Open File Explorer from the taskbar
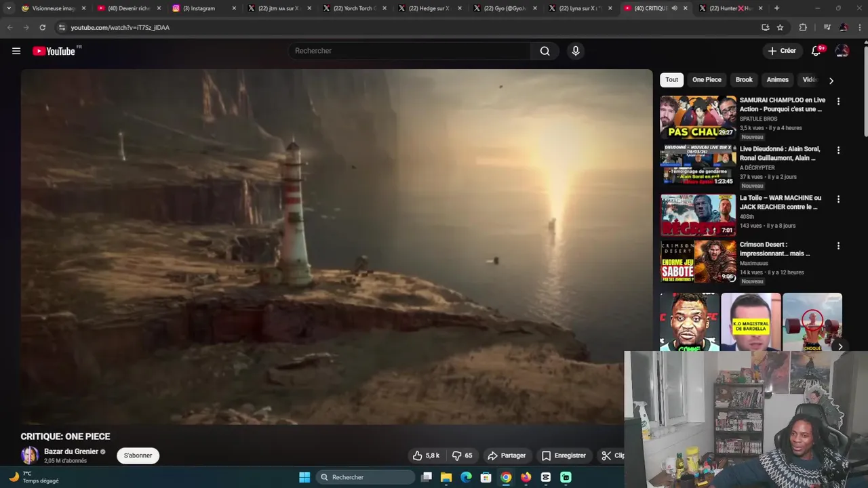Image resolution: width=868 pixels, height=488 pixels. (x=446, y=477)
